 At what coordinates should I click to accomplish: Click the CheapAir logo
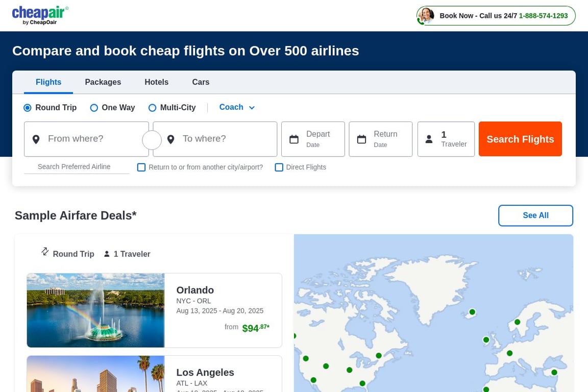coord(40,15)
